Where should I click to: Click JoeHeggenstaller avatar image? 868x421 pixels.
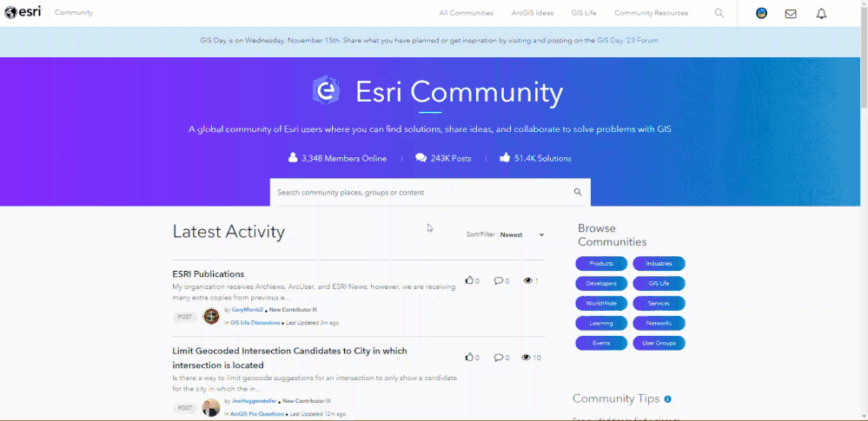211,408
